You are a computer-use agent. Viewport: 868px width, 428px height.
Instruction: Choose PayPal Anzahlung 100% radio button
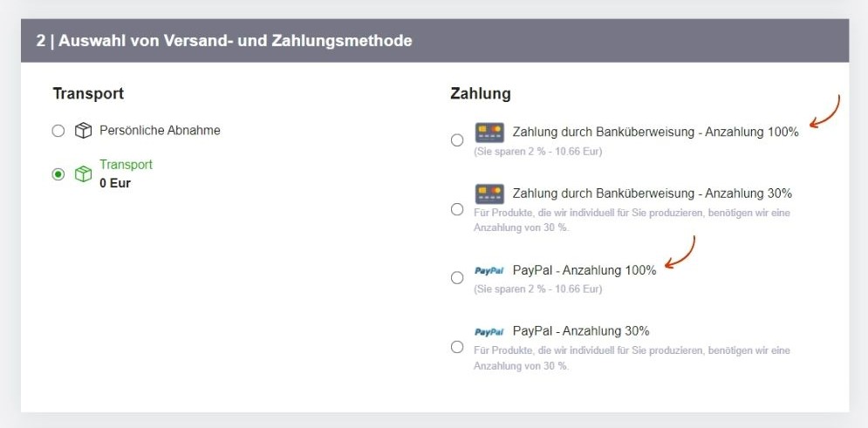click(457, 278)
